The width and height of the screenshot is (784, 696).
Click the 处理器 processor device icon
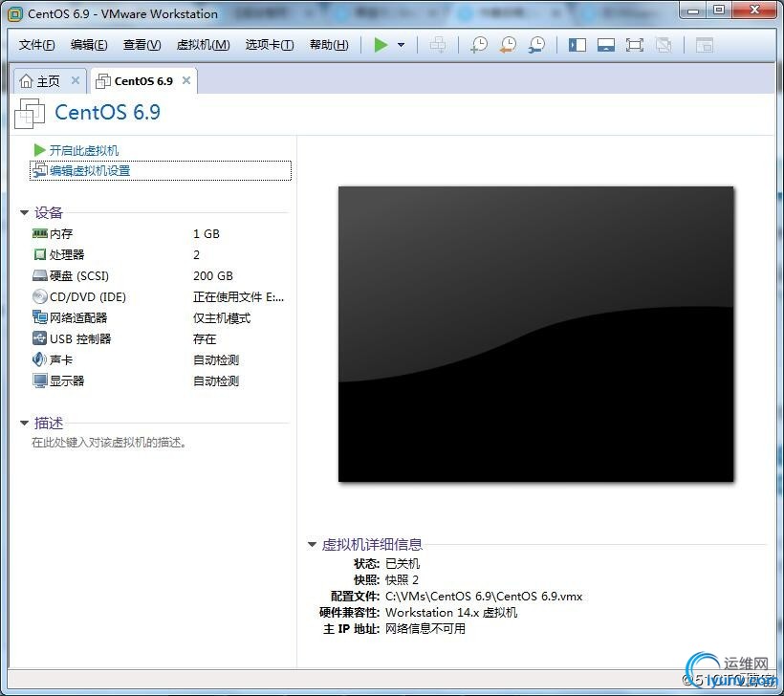point(39,254)
